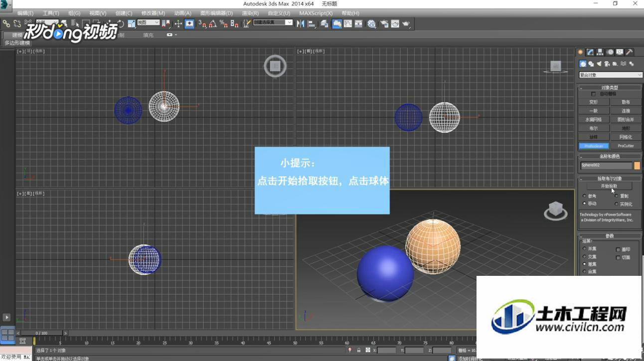Open the 编辑(E) menu
Viewport: 644px width, 361px height.
point(25,13)
